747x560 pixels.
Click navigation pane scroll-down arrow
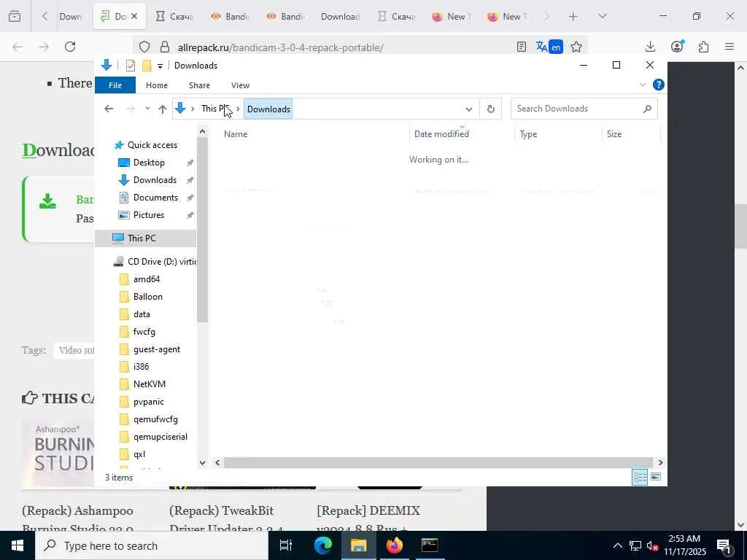coord(203,462)
